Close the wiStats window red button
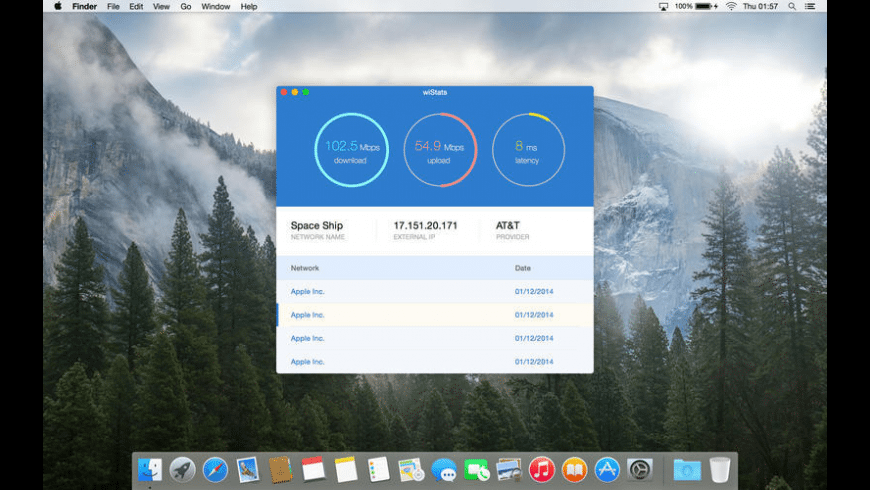870x490 pixels. click(x=284, y=92)
